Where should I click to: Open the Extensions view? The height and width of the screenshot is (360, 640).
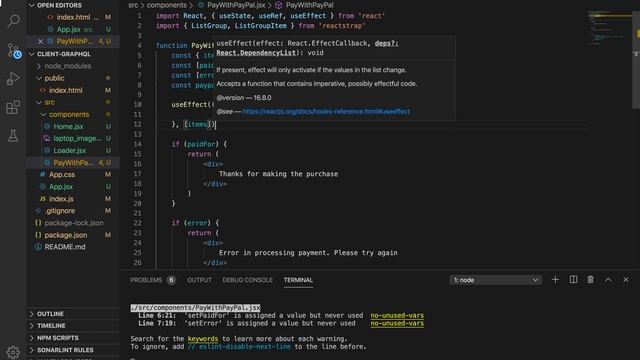tap(13, 107)
